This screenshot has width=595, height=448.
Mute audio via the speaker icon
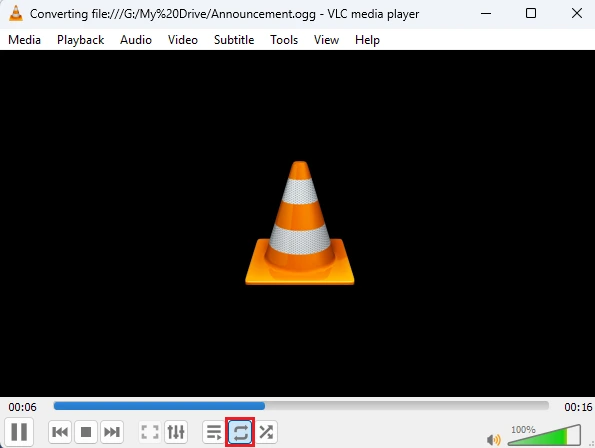493,440
